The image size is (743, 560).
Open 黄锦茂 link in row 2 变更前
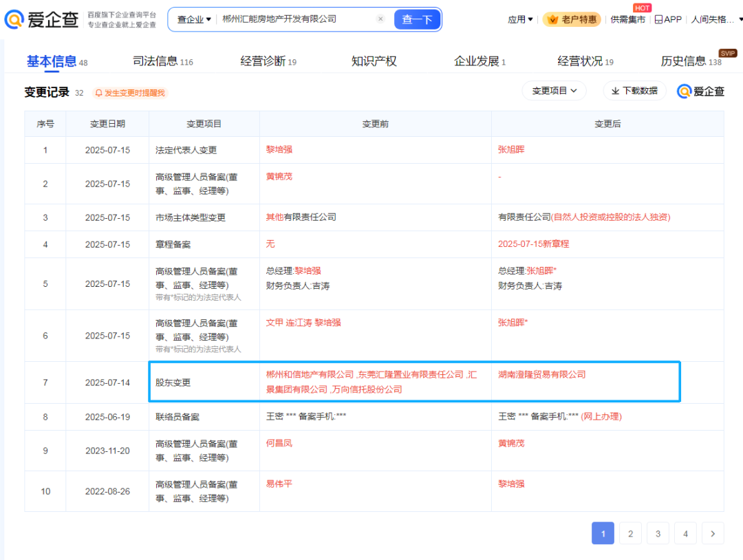tap(279, 176)
